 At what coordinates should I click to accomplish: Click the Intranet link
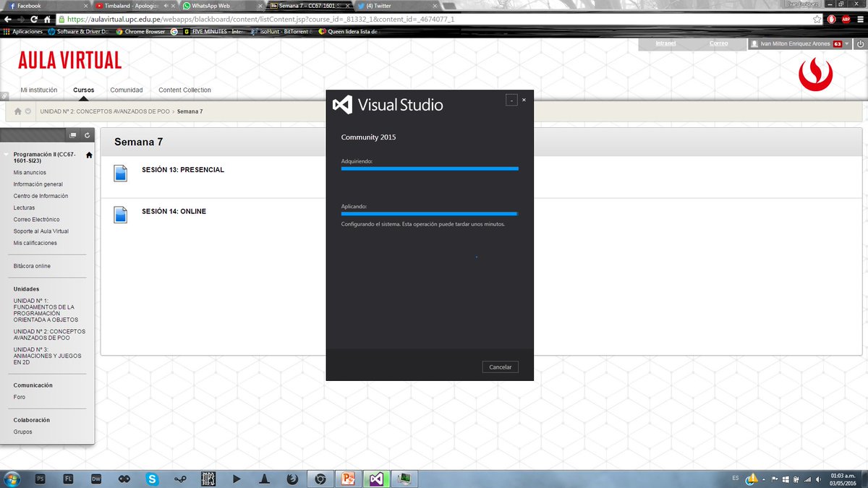665,44
